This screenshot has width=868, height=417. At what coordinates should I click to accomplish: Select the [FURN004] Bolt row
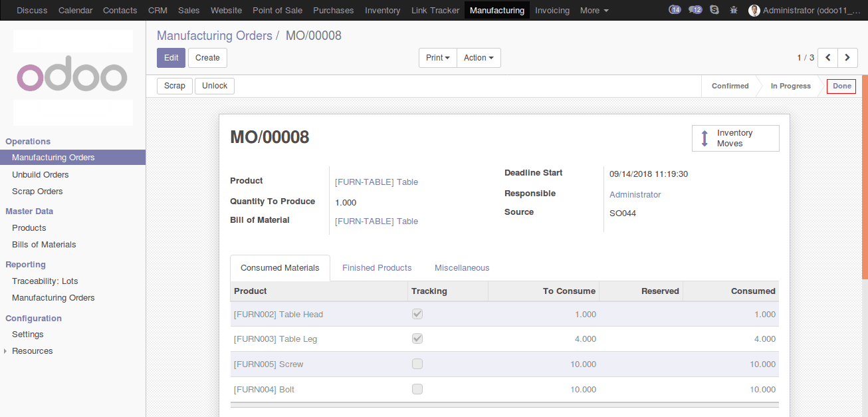pos(504,389)
